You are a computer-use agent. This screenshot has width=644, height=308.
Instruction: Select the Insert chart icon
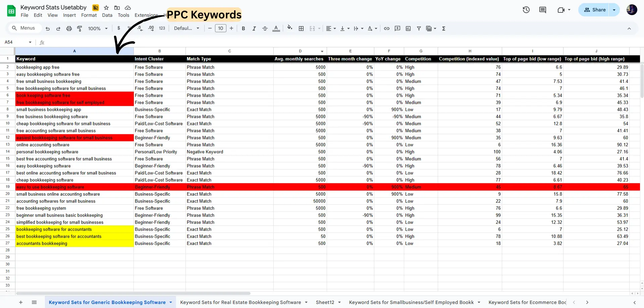coord(408,28)
